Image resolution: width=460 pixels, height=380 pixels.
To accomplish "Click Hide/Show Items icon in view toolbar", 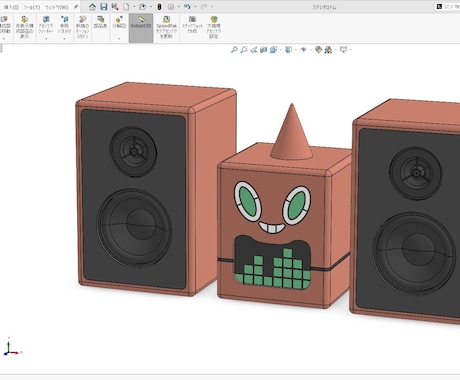I will (303, 50).
